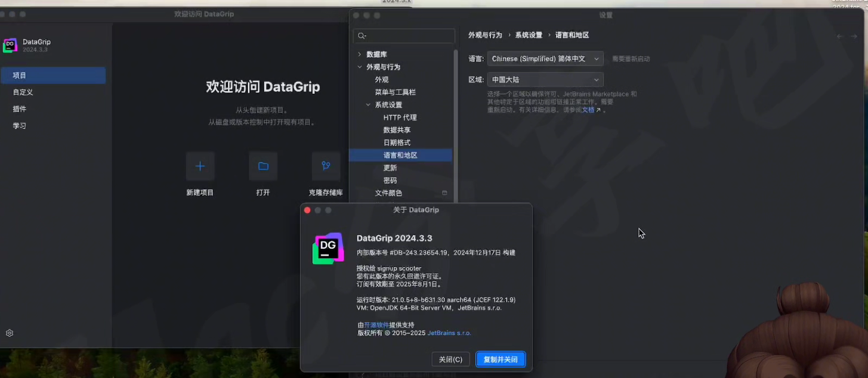
Task: Click the 复制并关闭 button
Action: pos(501,360)
